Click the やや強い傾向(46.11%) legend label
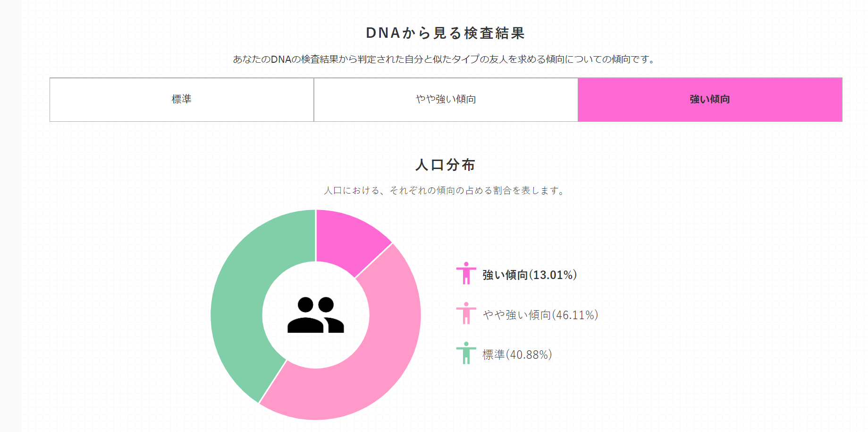The image size is (868, 432). coord(540,315)
